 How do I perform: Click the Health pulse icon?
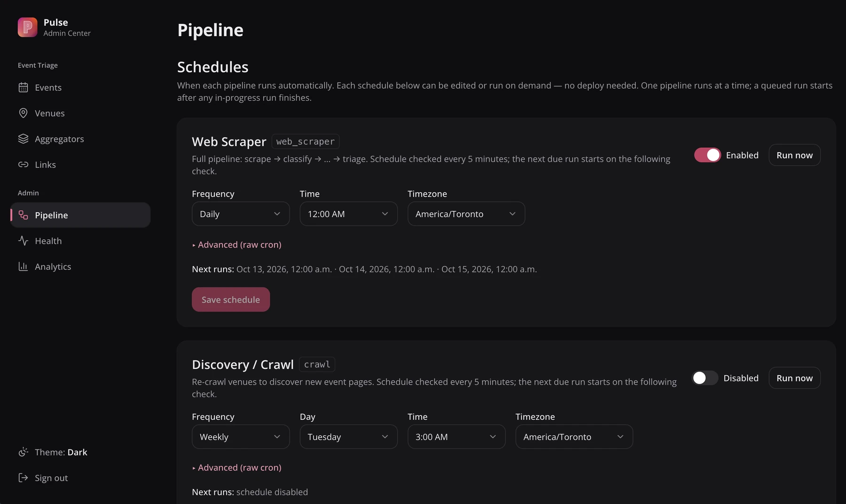[x=23, y=241]
